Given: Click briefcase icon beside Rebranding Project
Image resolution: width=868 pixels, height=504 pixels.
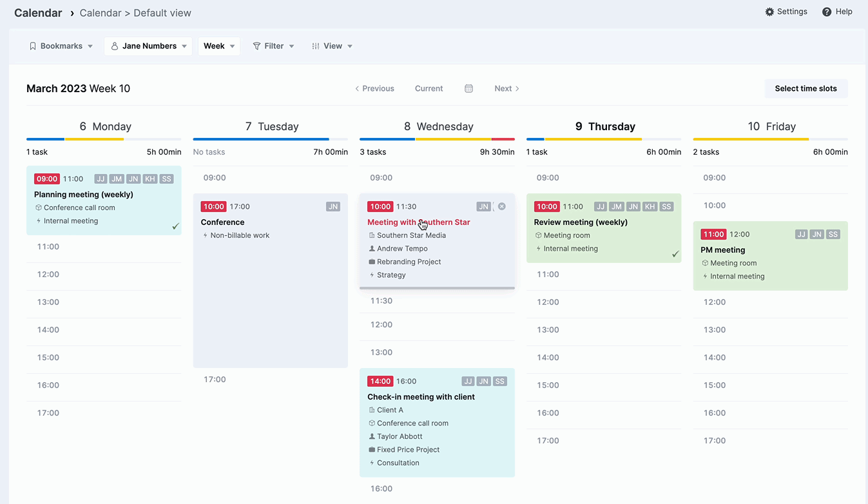Looking at the screenshot, I should (372, 262).
